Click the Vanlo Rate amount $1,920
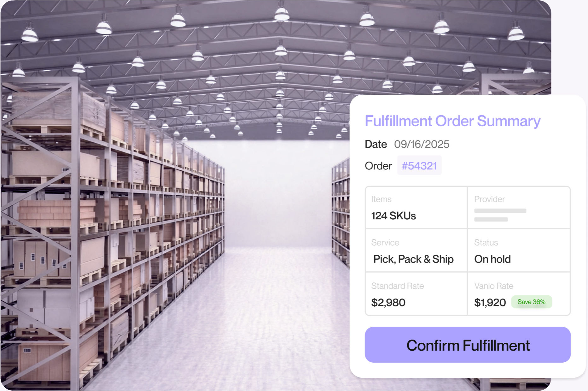This screenshot has height=391, width=588. coord(490,302)
